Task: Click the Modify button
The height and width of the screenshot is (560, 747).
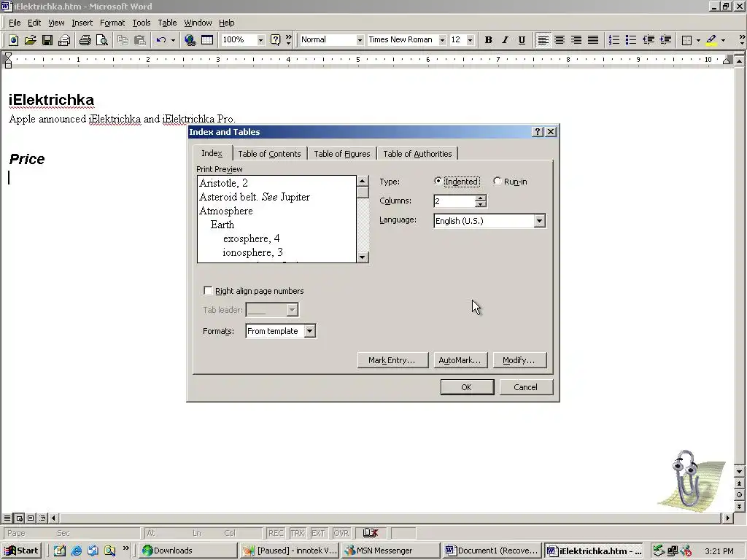Action: 519,360
